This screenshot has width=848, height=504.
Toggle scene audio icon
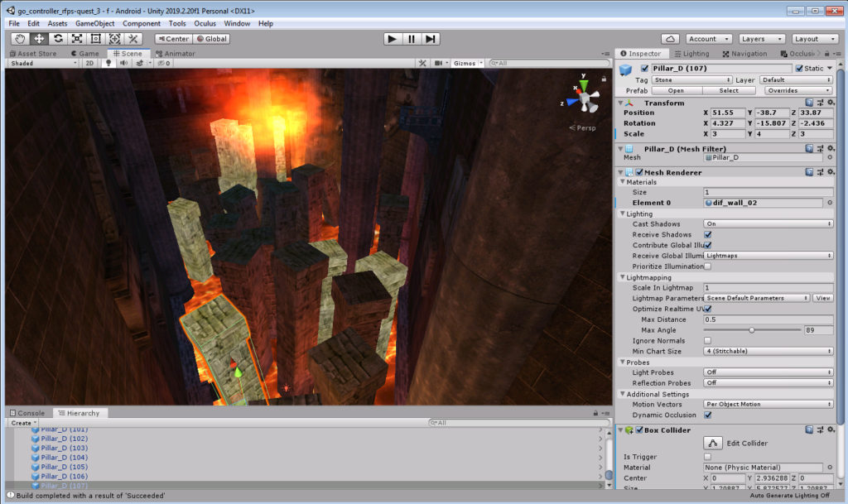(x=124, y=63)
